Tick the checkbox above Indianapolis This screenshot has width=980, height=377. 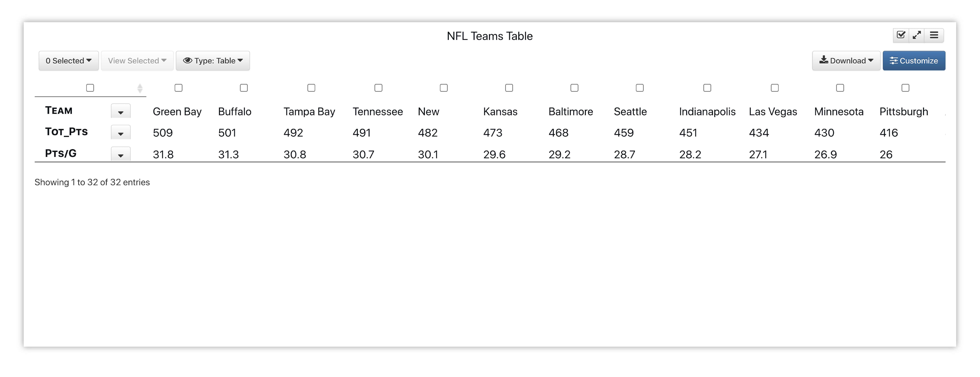pos(707,88)
